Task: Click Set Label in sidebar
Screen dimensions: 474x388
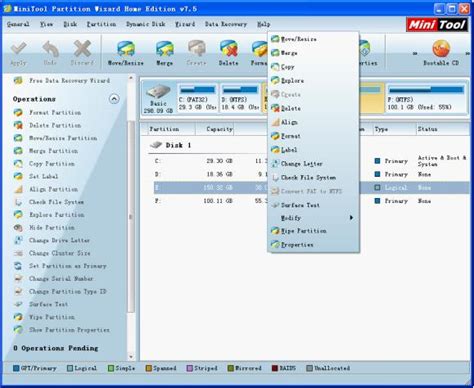Action: click(x=36, y=176)
